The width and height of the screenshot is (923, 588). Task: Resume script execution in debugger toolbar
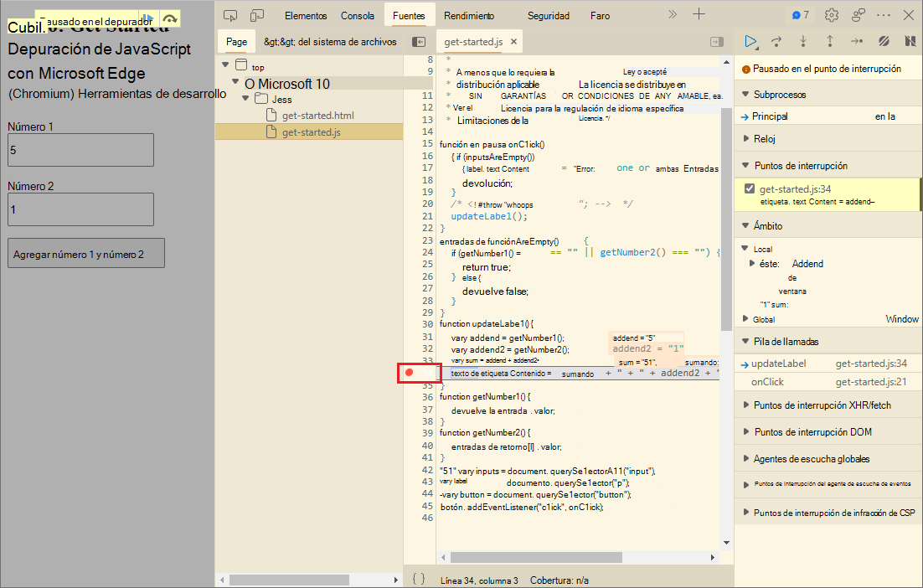750,41
